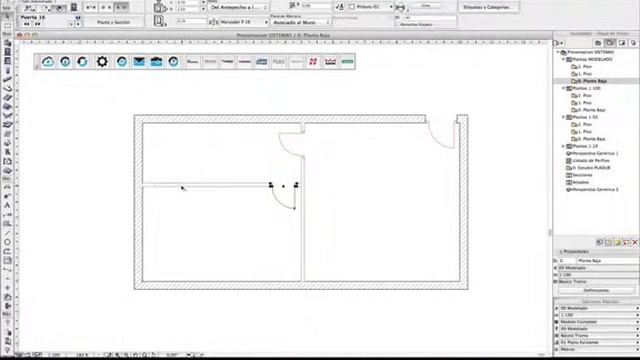Screen dimensions: 640x360
Task: Open the View Map button in Navigator
Action: pos(610,43)
